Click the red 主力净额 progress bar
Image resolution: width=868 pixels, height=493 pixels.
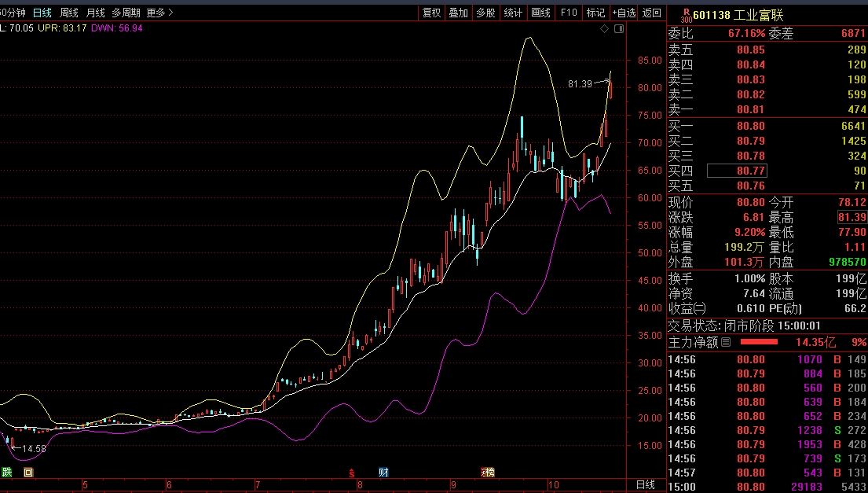pos(759,342)
